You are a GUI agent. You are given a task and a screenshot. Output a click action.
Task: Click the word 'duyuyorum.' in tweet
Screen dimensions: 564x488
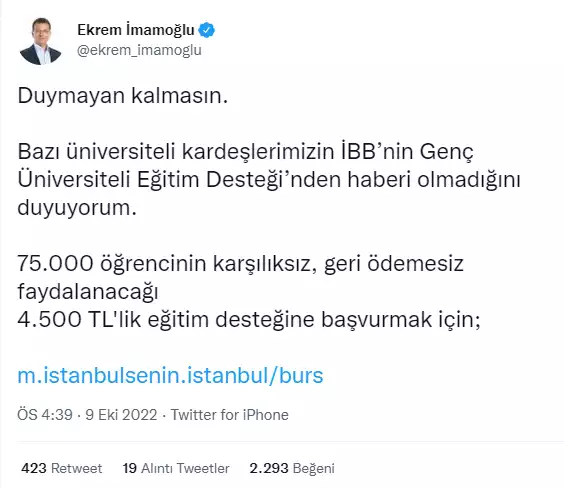77,208
